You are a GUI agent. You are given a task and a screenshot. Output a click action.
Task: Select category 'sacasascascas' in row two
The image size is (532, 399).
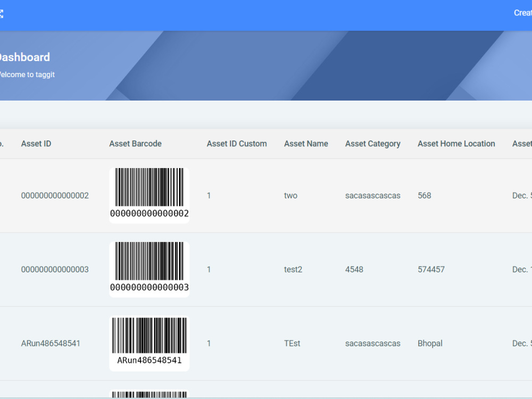373,195
